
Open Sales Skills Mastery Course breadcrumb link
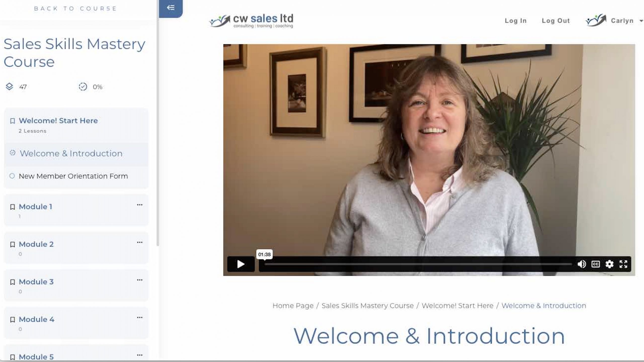point(368,306)
